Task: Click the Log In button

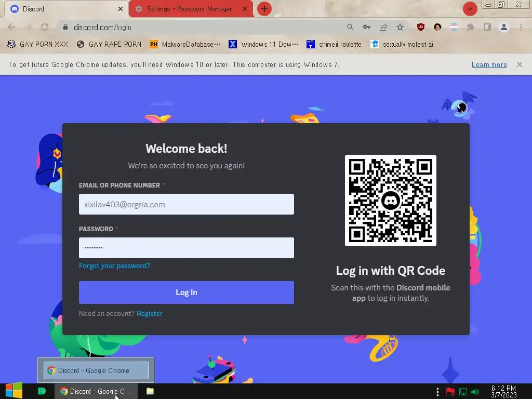Action: (187, 292)
